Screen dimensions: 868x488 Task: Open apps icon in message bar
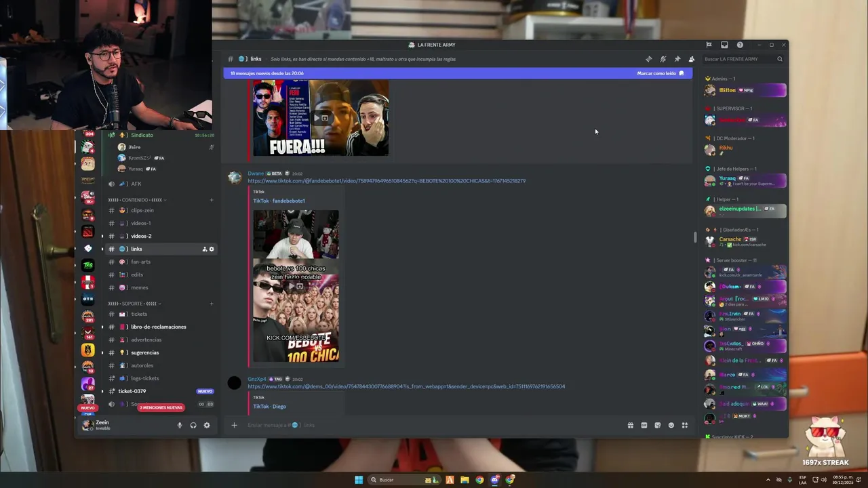click(684, 425)
